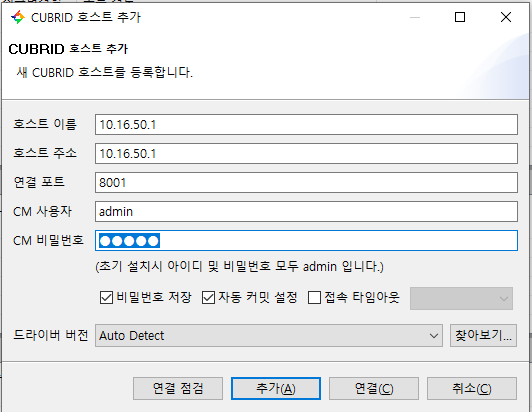This screenshot has height=412, width=532.
Task: Select the 연결 포트 field with 8001
Action: [x=306, y=183]
